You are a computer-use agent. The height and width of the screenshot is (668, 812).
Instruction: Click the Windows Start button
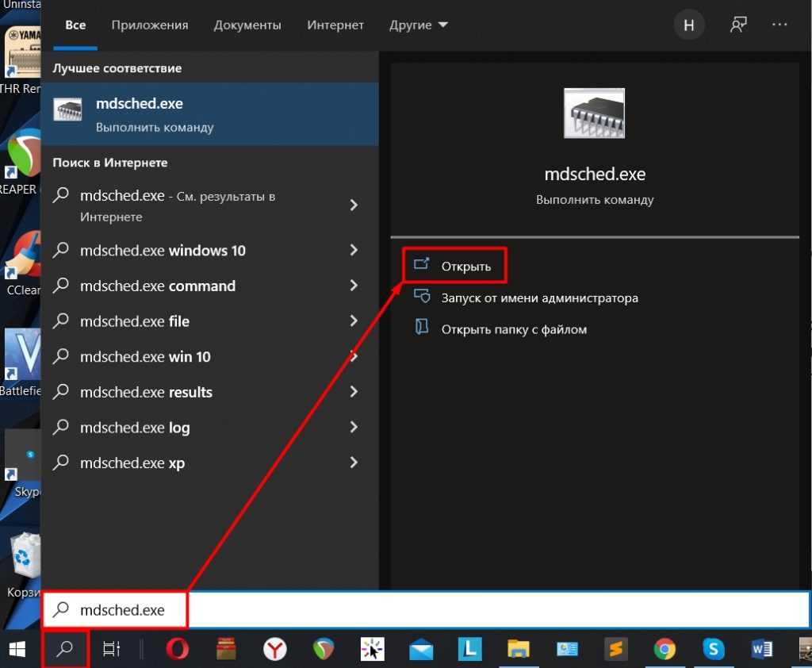click(x=17, y=649)
